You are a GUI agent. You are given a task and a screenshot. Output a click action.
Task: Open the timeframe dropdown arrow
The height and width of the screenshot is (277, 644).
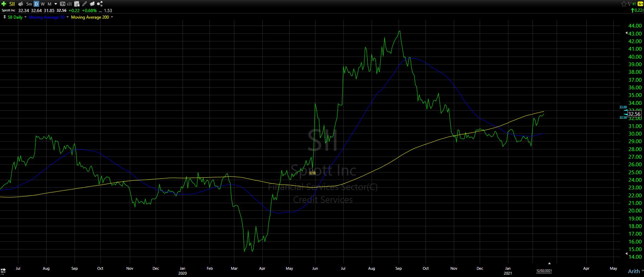(x=56, y=4)
